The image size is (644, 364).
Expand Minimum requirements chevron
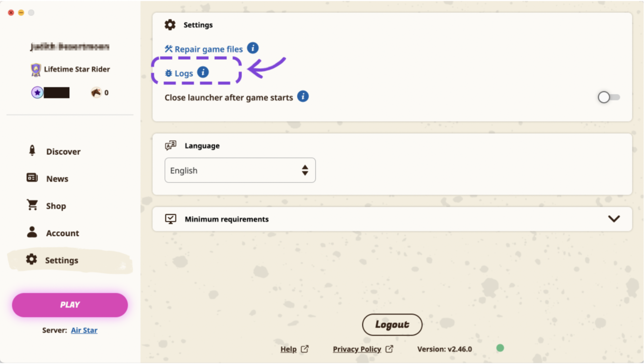(614, 219)
